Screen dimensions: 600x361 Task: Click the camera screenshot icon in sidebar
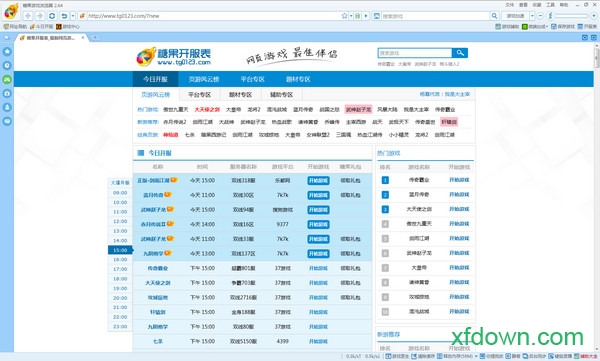click(7, 93)
